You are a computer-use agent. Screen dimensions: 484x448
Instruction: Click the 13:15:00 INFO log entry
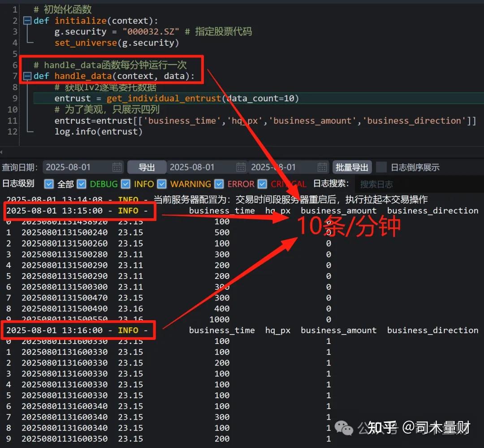pyautogui.click(x=76, y=211)
